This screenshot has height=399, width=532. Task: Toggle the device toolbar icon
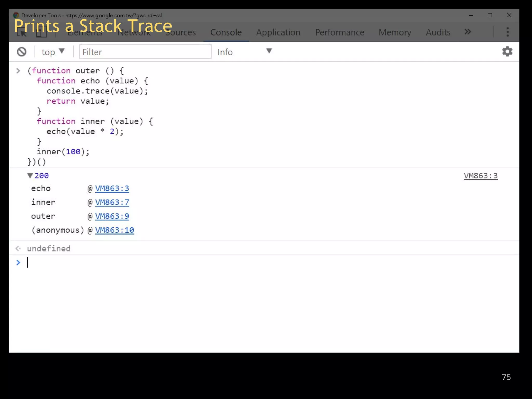pos(41,32)
